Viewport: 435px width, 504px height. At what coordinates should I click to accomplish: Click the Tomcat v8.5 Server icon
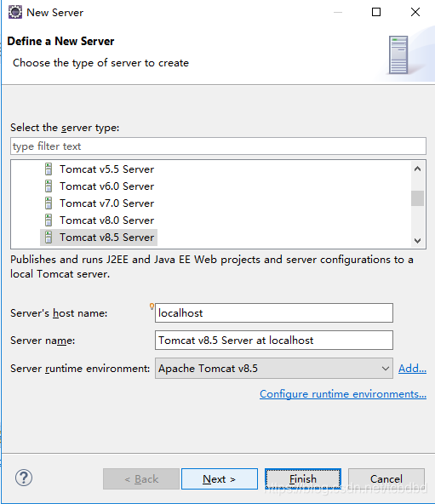[x=49, y=238]
